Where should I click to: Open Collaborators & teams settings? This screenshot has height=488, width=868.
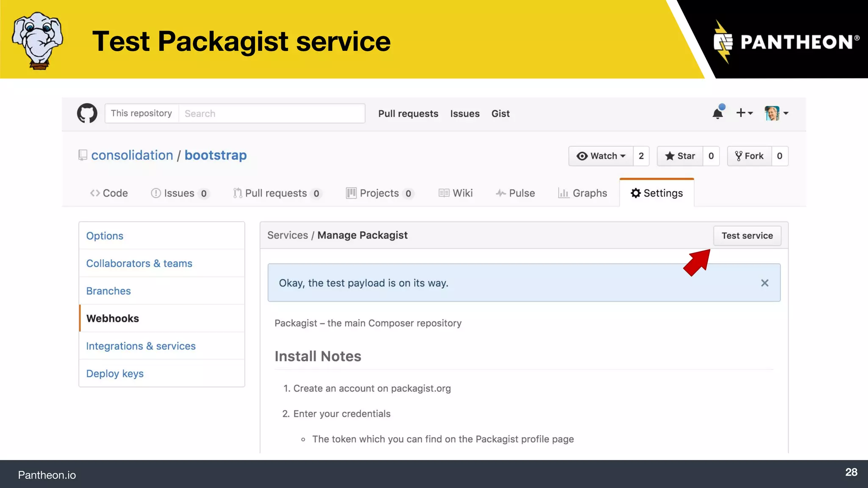click(161, 263)
